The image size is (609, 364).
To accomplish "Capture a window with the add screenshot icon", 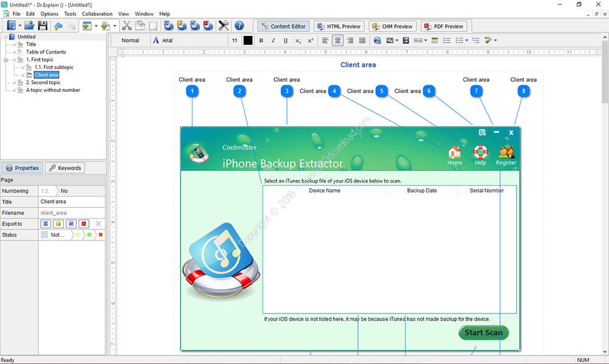I will pyautogui.click(x=87, y=26).
